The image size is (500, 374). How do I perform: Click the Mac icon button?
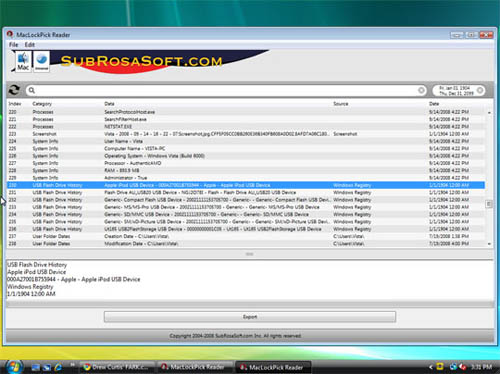(x=23, y=61)
